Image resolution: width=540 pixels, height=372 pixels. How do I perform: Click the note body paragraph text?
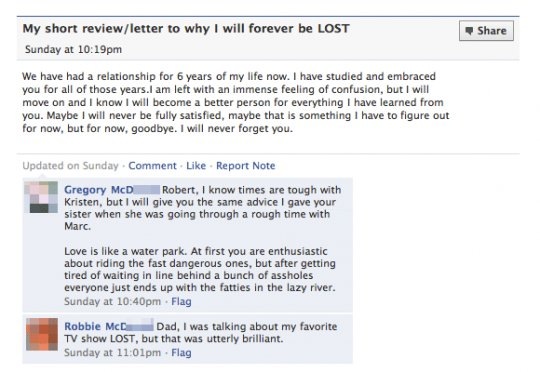(x=236, y=102)
